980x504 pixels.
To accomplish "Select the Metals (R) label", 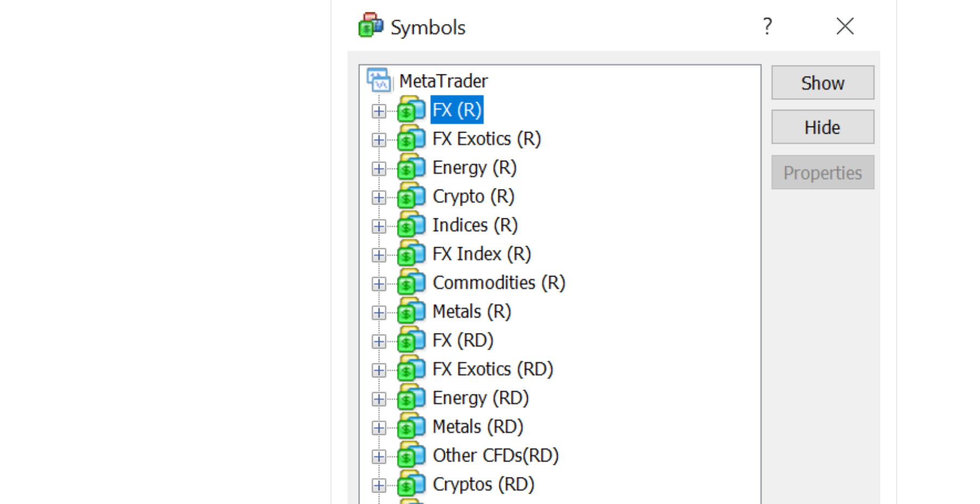I will coord(472,311).
